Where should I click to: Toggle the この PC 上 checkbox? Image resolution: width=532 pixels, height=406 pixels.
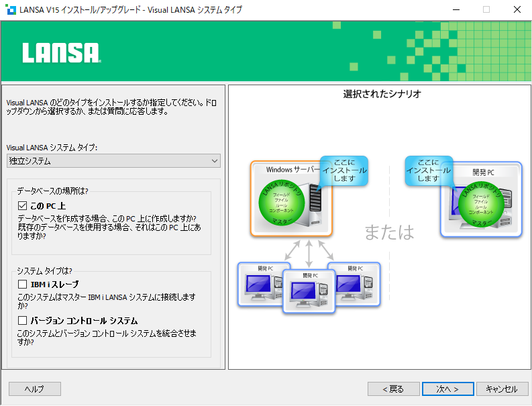pyautogui.click(x=22, y=206)
